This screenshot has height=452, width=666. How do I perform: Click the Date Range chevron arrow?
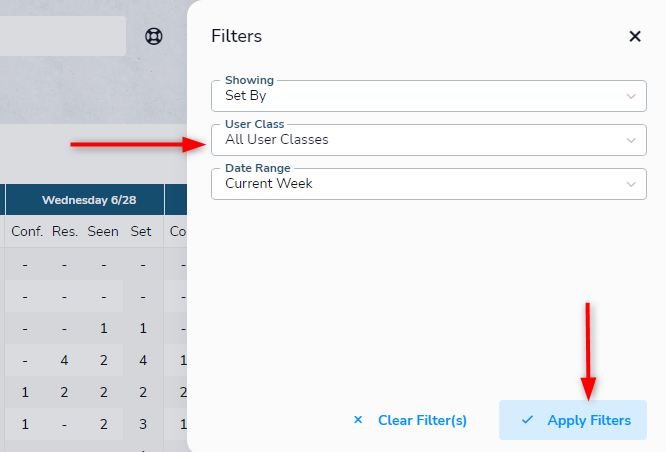tap(631, 184)
